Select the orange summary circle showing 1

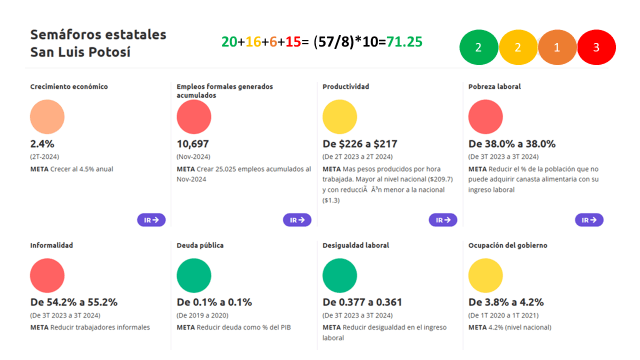coord(557,47)
